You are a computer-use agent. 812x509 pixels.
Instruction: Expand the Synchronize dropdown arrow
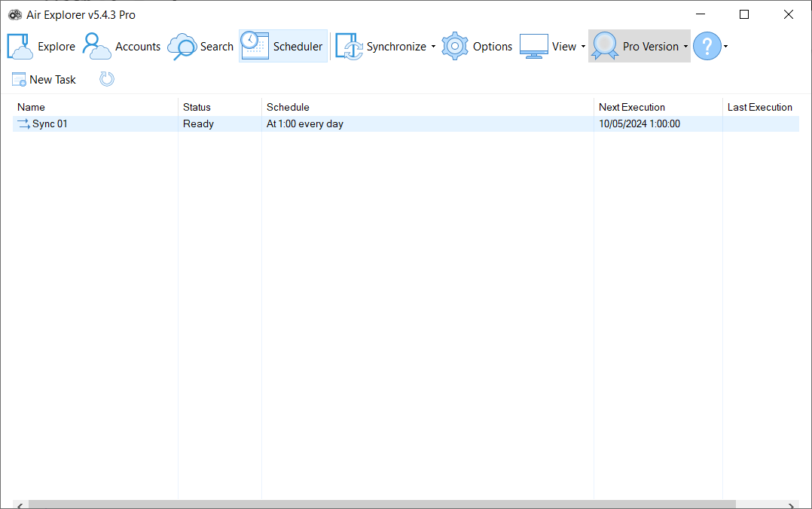click(x=433, y=47)
